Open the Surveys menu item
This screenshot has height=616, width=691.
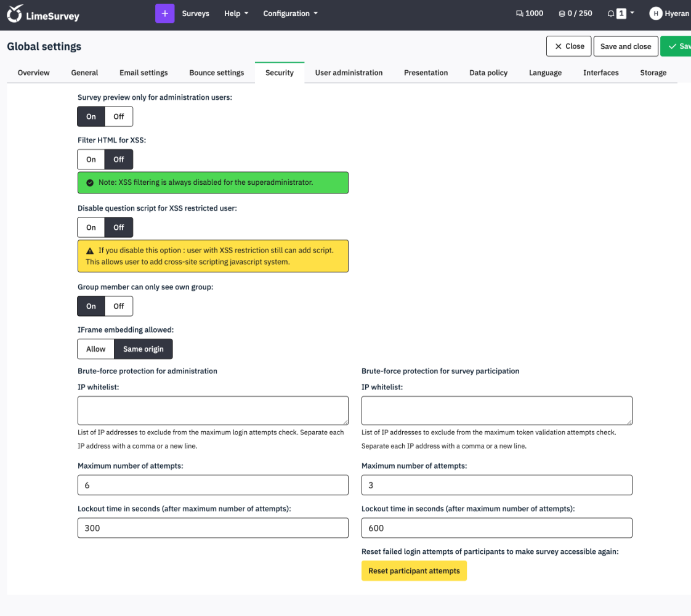[196, 14]
